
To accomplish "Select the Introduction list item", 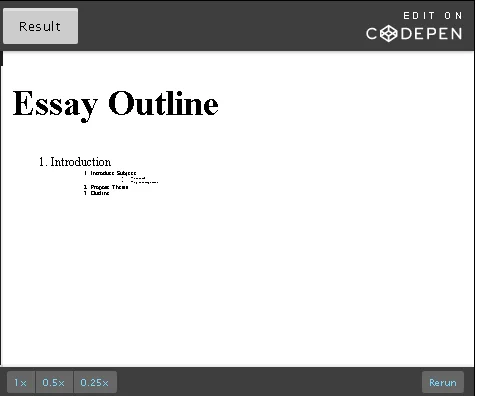I will pyautogui.click(x=80, y=162).
